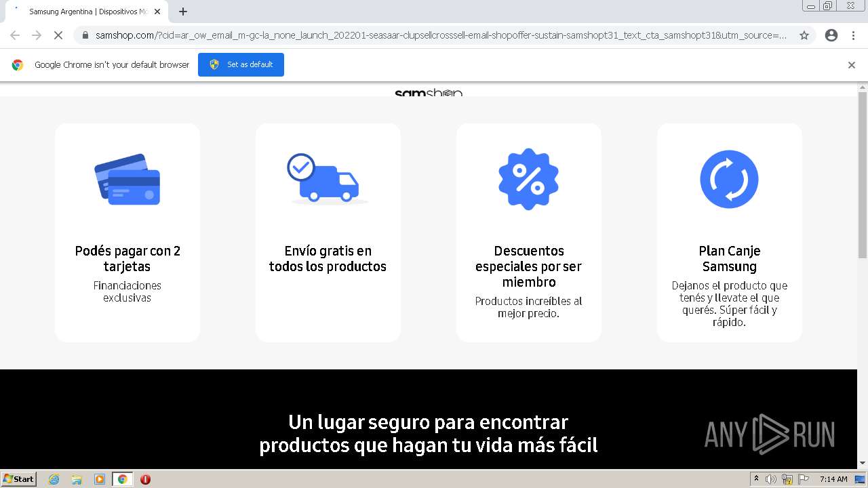Dismiss the default browser notification bar
This screenshot has height=488, width=868.
pyautogui.click(x=852, y=65)
